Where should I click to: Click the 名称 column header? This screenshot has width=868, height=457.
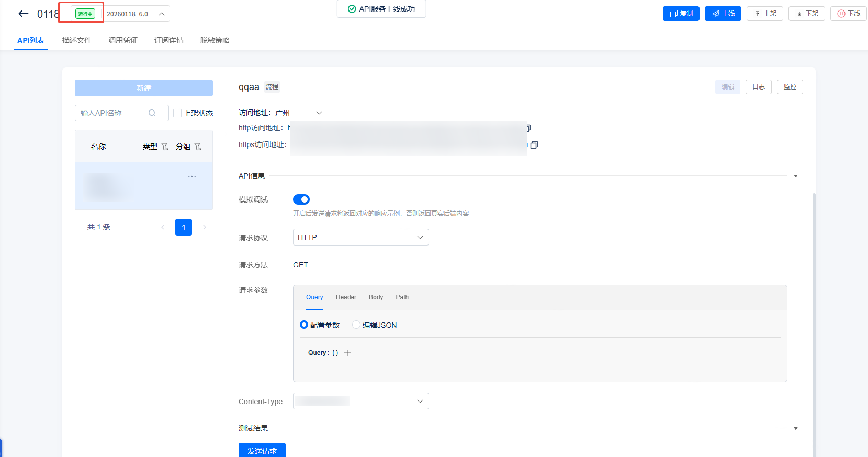(98, 147)
